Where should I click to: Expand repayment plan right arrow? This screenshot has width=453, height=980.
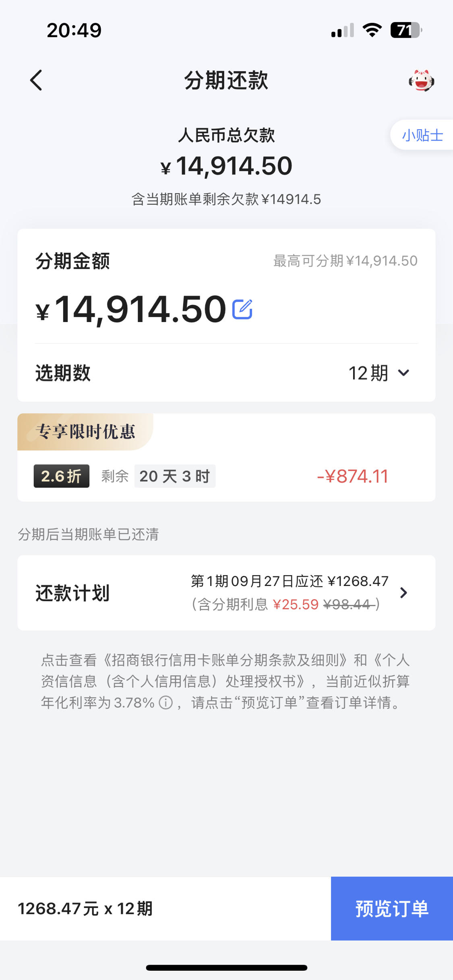tap(403, 592)
